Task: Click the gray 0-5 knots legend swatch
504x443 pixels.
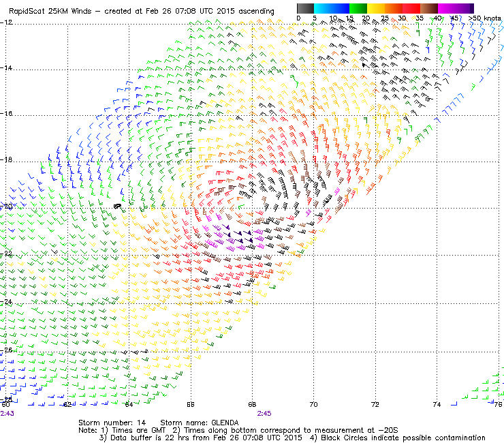Action: (x=305, y=8)
